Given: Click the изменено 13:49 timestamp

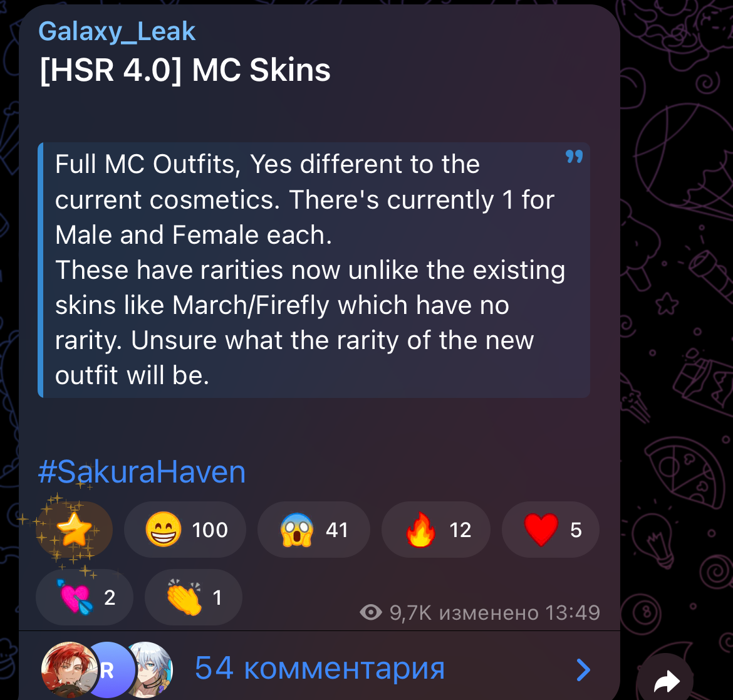Looking at the screenshot, I should 519,612.
